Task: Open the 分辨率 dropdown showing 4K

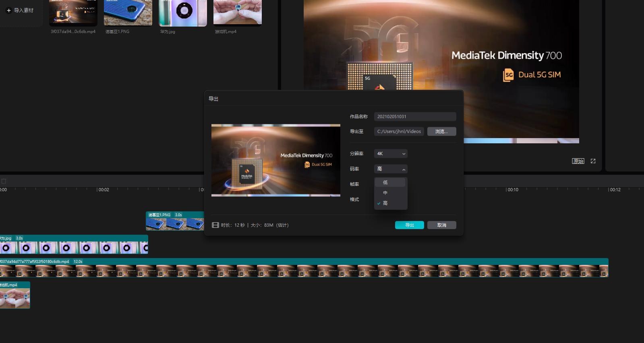Action: [x=391, y=153]
